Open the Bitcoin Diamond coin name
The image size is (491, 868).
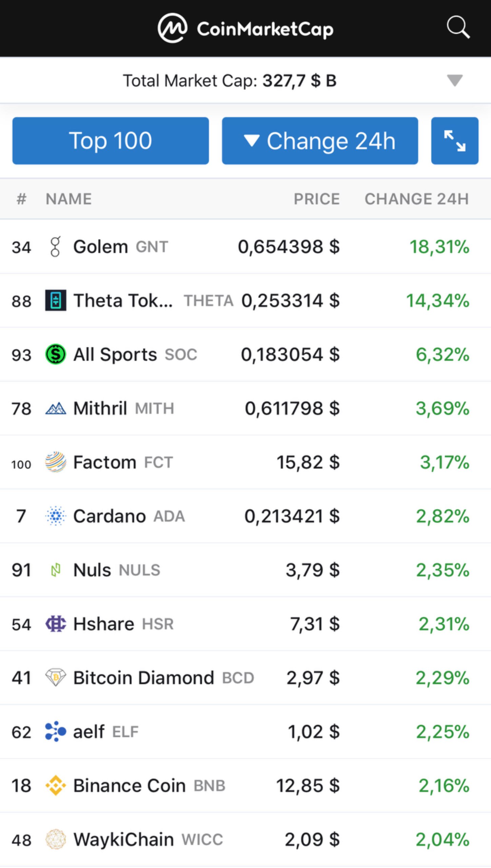143,678
